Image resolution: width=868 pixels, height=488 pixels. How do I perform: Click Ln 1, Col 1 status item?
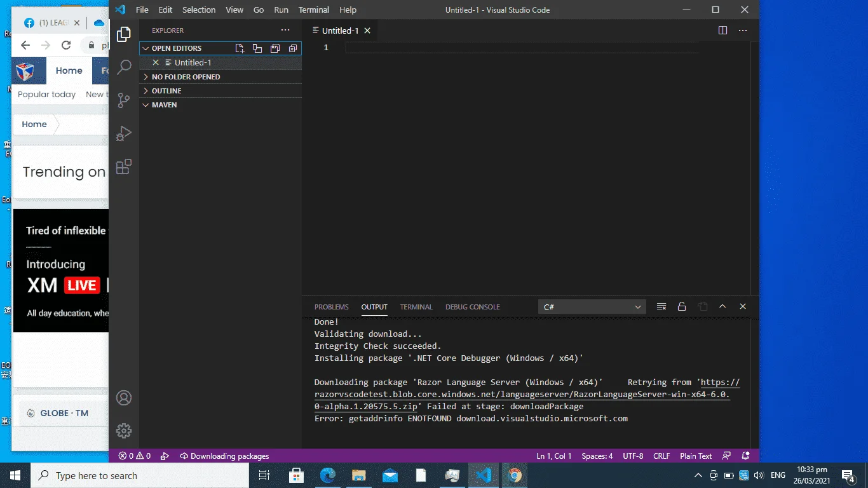[x=554, y=456]
